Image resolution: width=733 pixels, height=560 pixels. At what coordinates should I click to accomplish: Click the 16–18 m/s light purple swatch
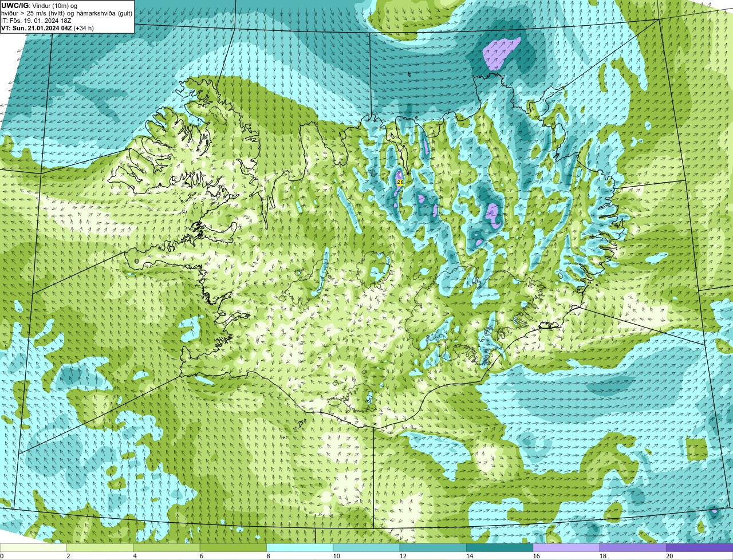[566, 548]
